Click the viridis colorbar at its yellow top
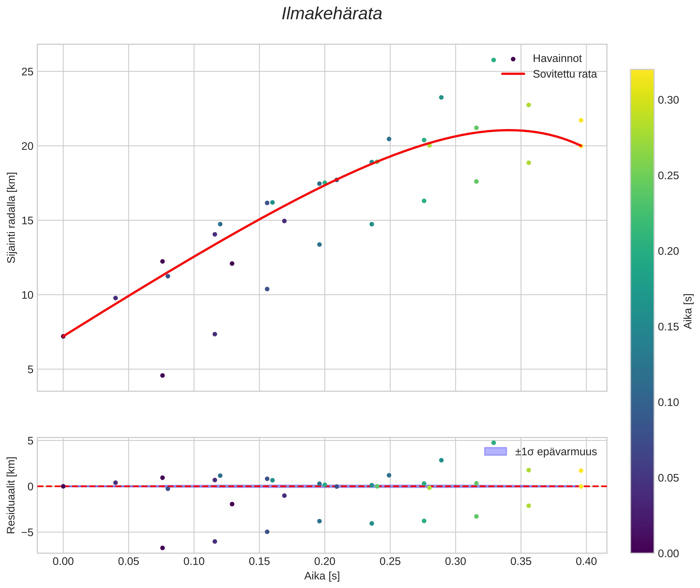This screenshot has height=588, width=700. [642, 75]
